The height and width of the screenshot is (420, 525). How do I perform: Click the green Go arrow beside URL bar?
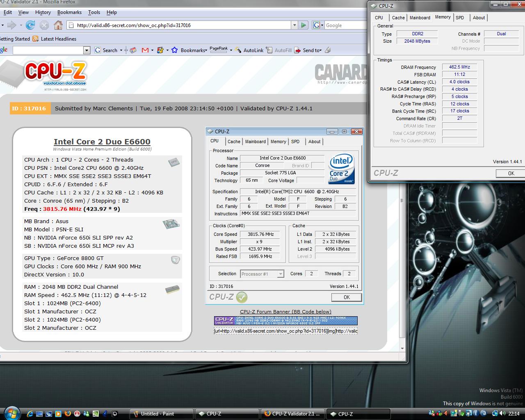[304, 25]
